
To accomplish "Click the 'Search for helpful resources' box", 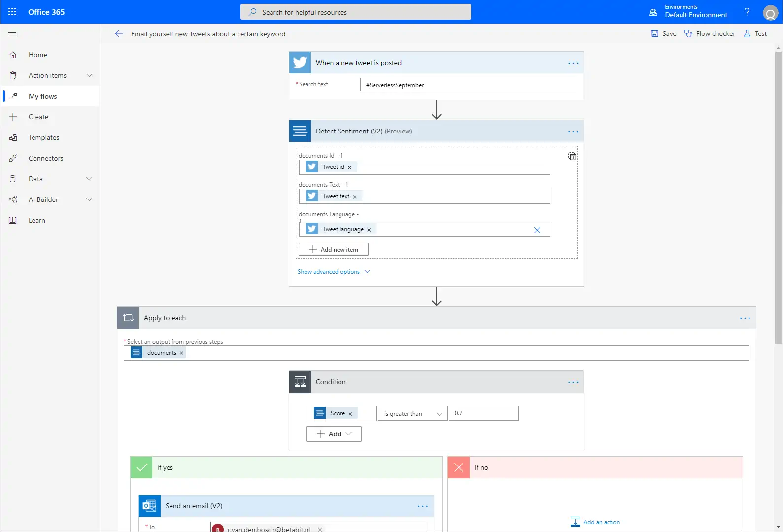I will point(356,12).
